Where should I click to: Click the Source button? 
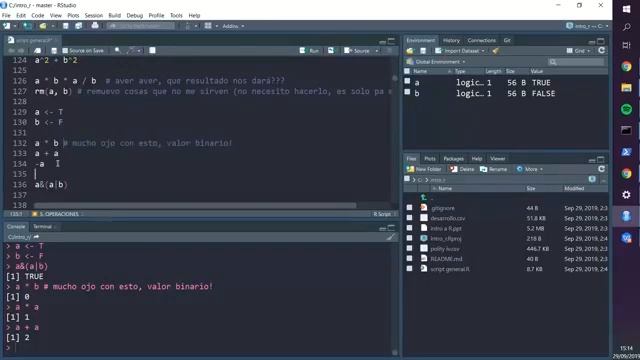[357, 51]
